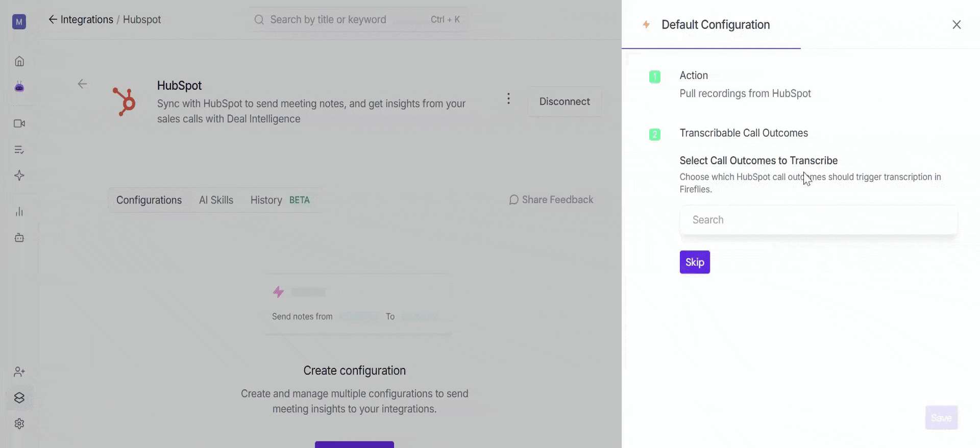
Task: Click 'Pull recordings from HubSpot' text
Action: [x=745, y=93]
